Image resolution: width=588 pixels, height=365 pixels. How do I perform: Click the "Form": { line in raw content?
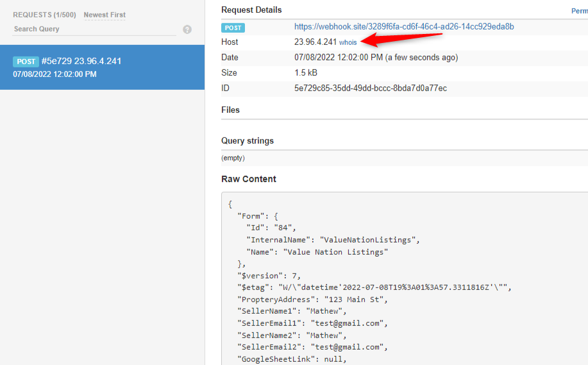pyautogui.click(x=258, y=216)
